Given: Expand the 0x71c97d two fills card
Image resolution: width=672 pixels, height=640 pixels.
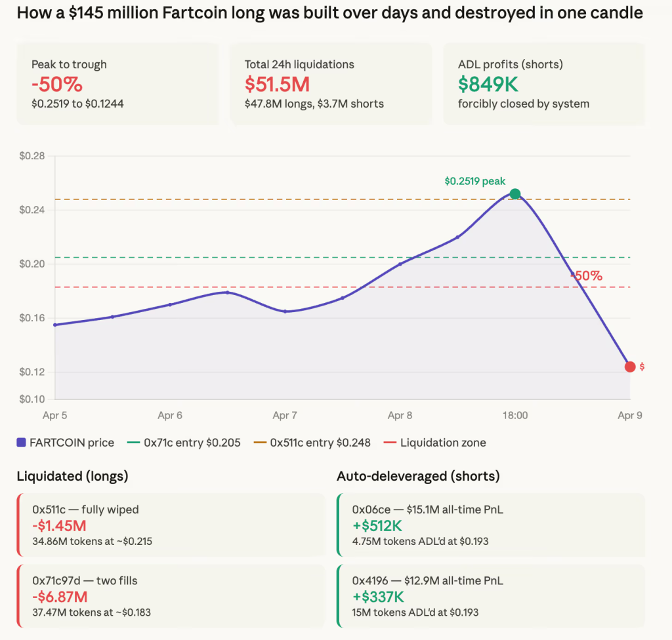Looking at the screenshot, I should coord(171,595).
